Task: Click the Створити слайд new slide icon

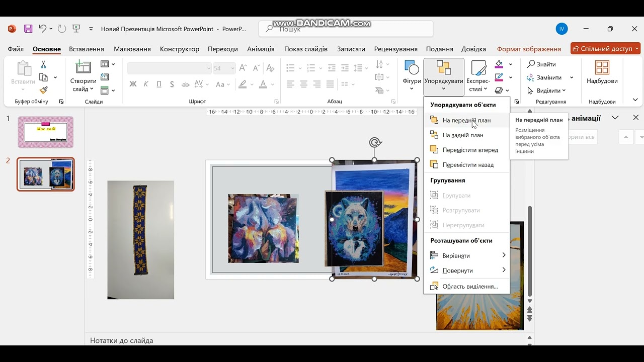Action: tap(83, 68)
